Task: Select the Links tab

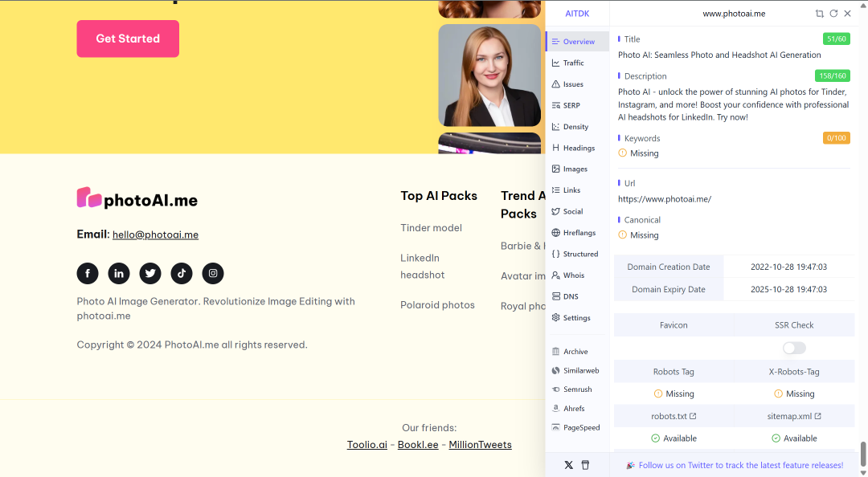Action: (577, 190)
